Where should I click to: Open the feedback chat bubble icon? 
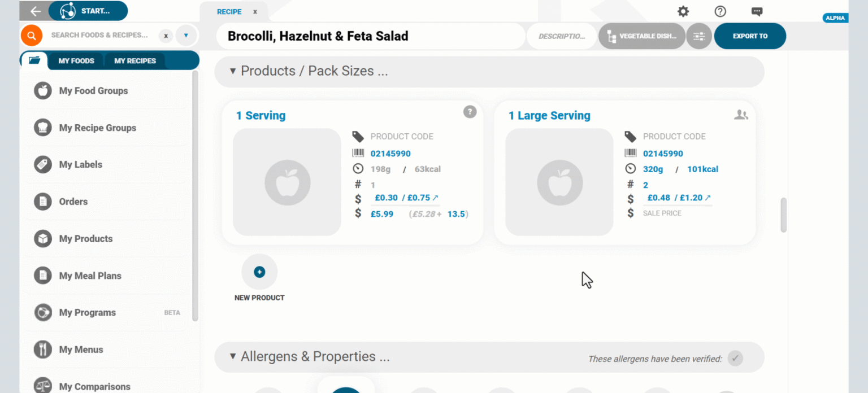(757, 11)
